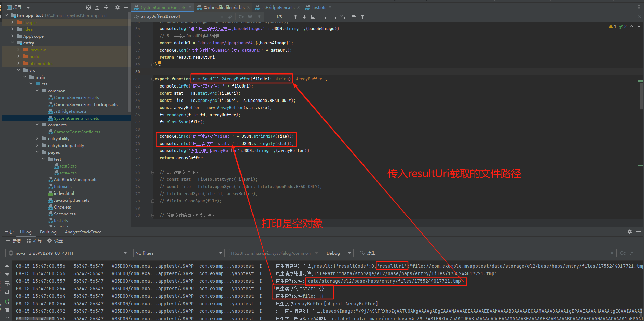Unselect occurrence in find bar

333,17
